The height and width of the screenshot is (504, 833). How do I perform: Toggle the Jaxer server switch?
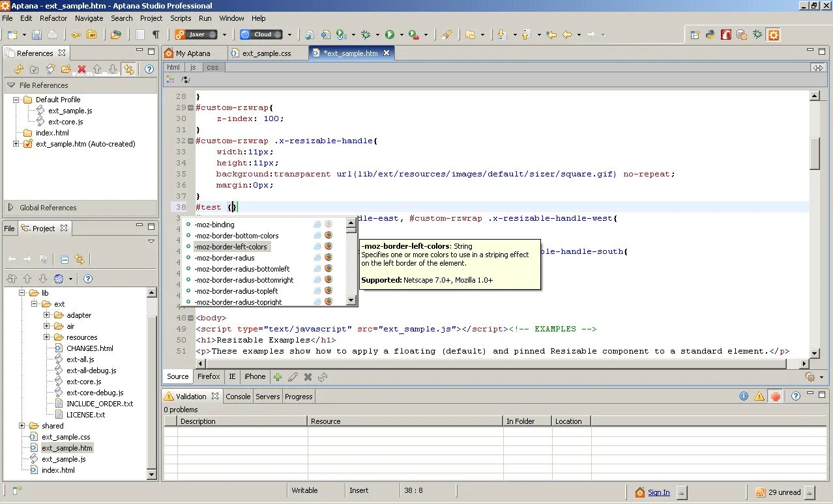(197, 35)
